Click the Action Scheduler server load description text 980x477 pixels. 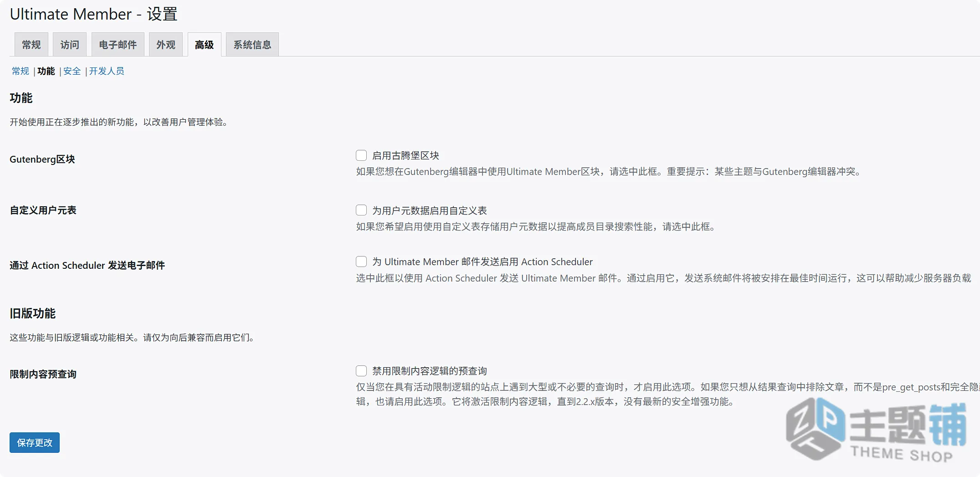coord(663,278)
